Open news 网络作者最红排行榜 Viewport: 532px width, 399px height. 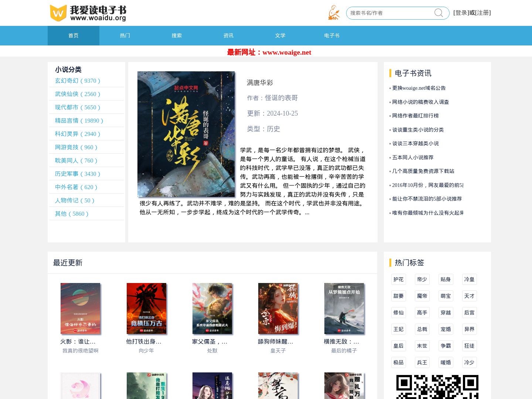(415, 116)
